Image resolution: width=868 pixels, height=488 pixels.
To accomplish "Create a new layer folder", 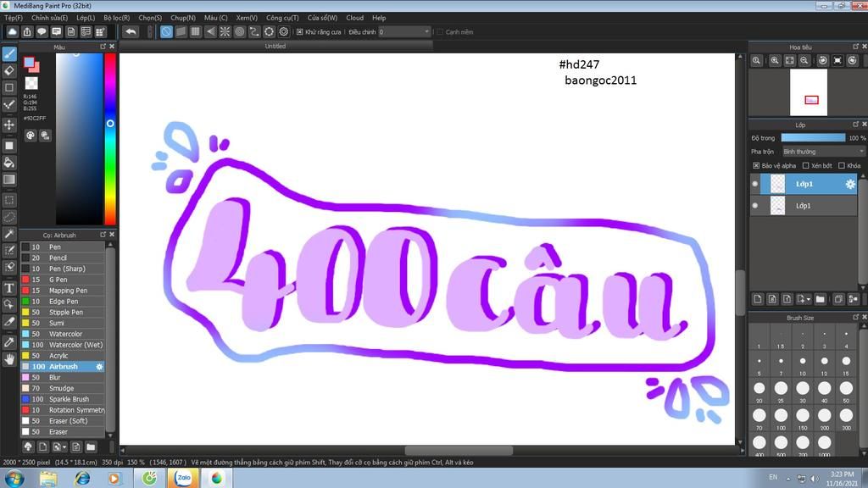I will pyautogui.click(x=820, y=299).
